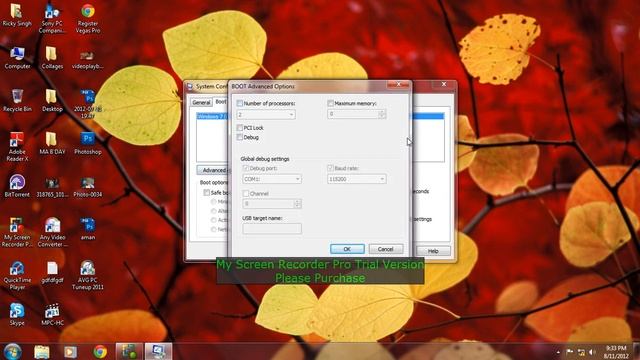
Task: Launch the MPC-HC media player
Action: (52, 315)
